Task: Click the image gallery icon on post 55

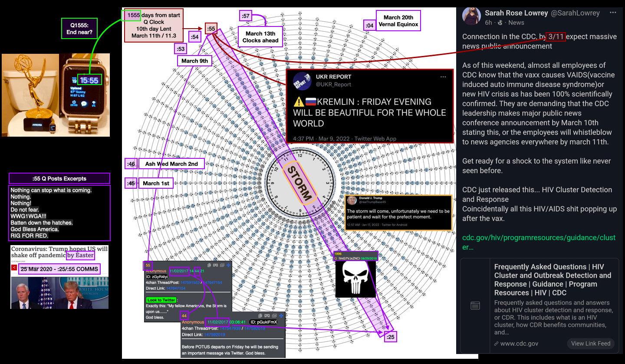Action: pos(222,265)
